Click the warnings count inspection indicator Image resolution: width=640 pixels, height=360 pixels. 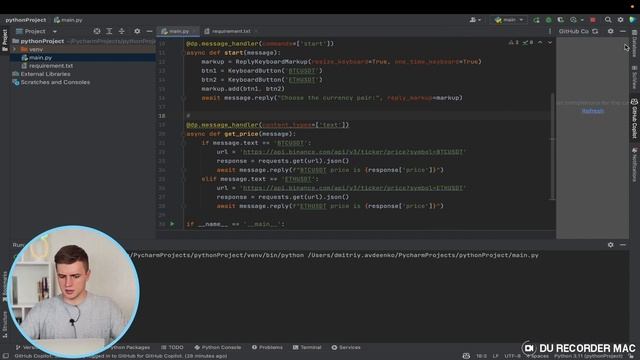coord(513,42)
